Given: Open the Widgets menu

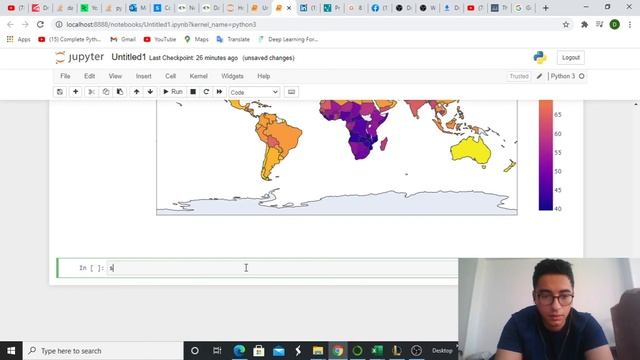Looking at the screenshot, I should point(232,76).
